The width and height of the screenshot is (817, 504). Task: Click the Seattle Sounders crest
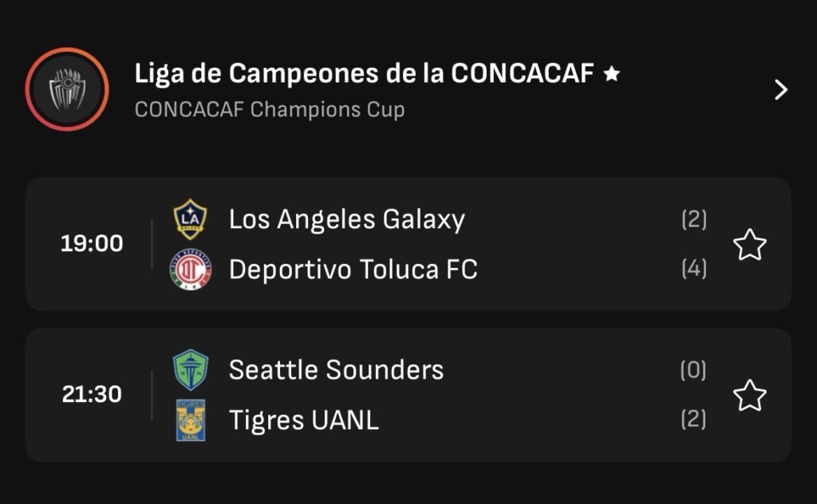pyautogui.click(x=191, y=370)
